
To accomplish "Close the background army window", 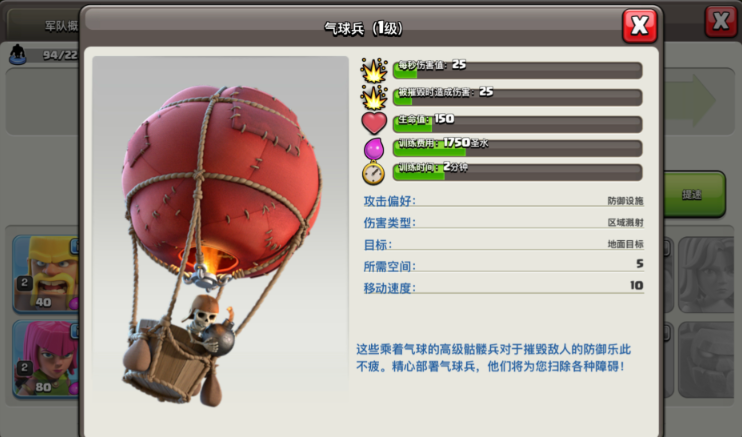I will pos(721,21).
